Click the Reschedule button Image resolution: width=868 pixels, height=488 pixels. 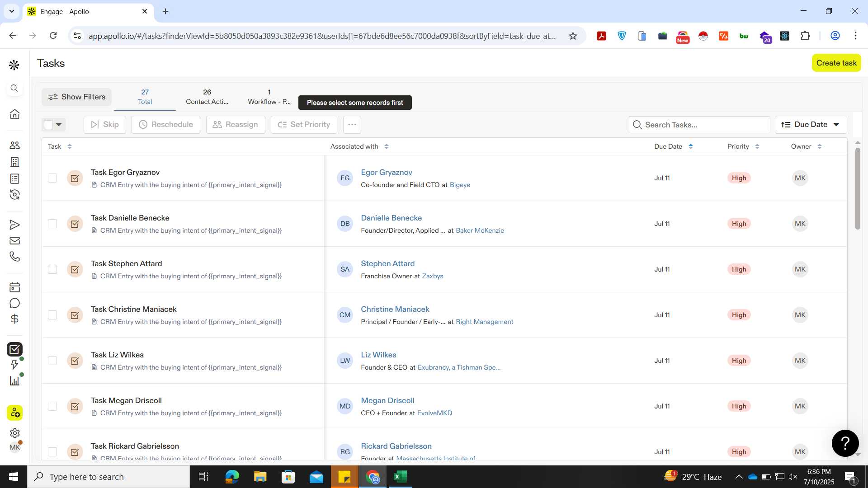click(x=166, y=124)
